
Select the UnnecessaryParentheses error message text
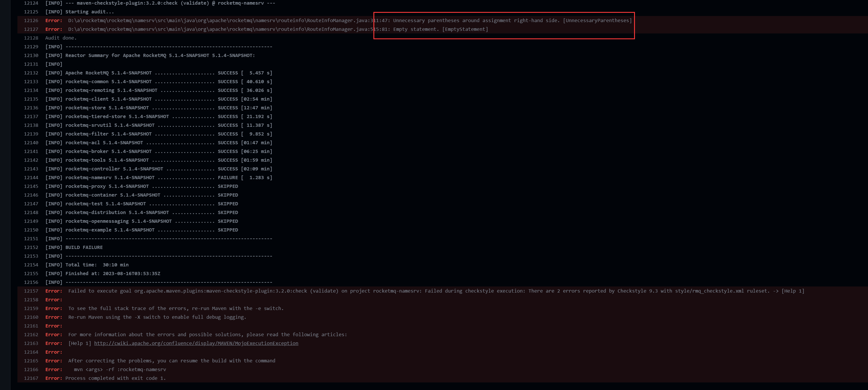(x=513, y=21)
